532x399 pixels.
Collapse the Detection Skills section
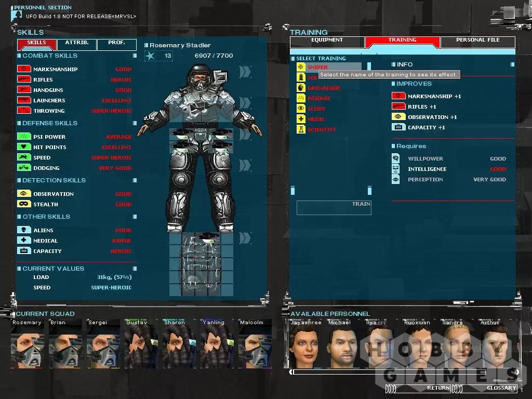point(135,180)
